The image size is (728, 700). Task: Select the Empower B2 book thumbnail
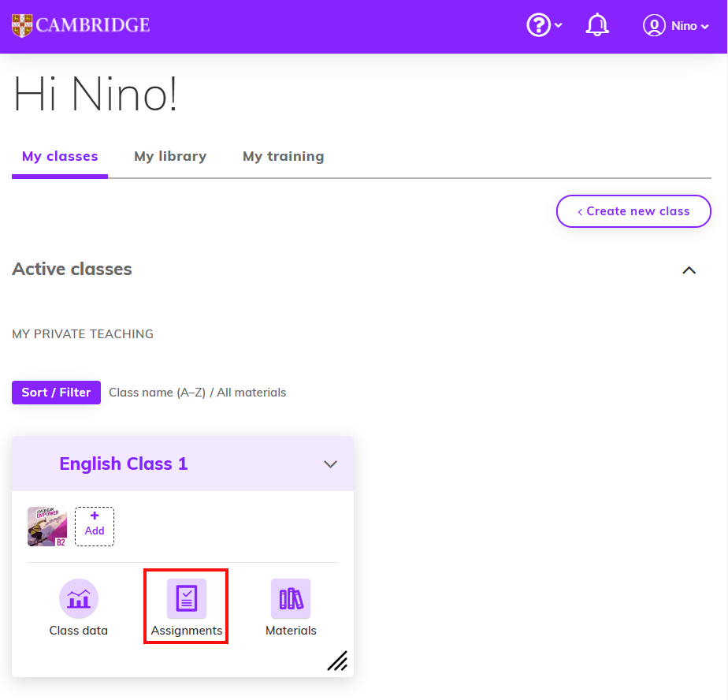click(x=47, y=527)
